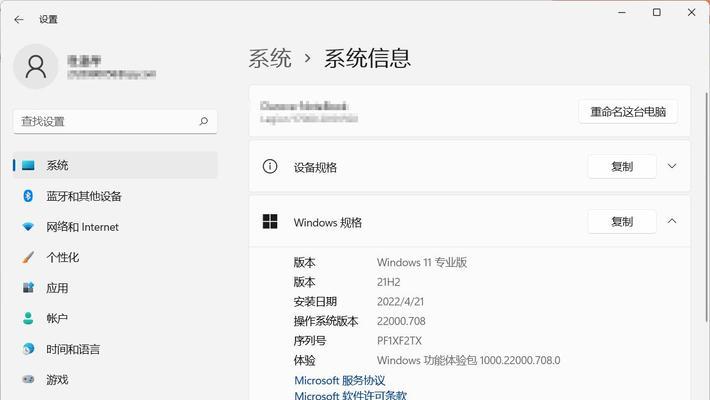Screen dimensions: 710x400
Task: Open 帐户 settings
Action: coord(115,318)
